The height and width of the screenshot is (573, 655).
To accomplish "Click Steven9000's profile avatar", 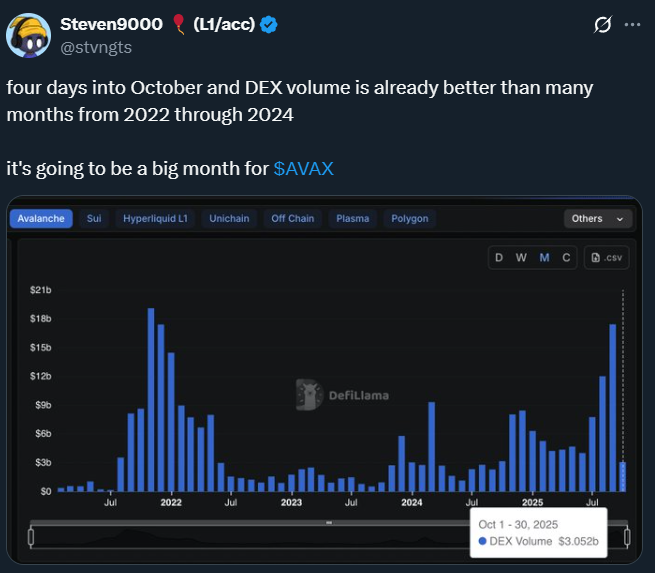I will pyautogui.click(x=30, y=34).
